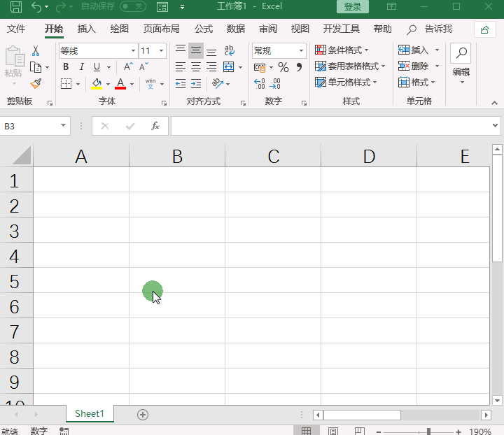The width and height of the screenshot is (504, 435).
Task: Click the Share icon at the top right
Action: [484, 29]
